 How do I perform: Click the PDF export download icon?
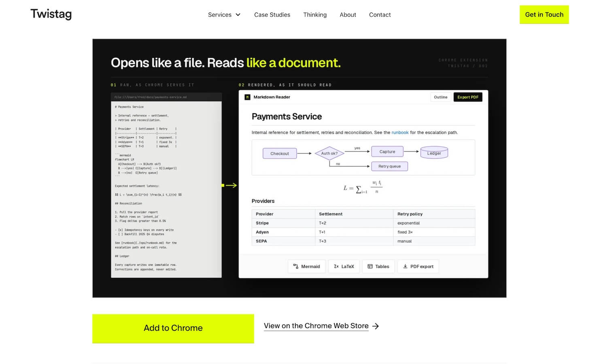point(405,267)
